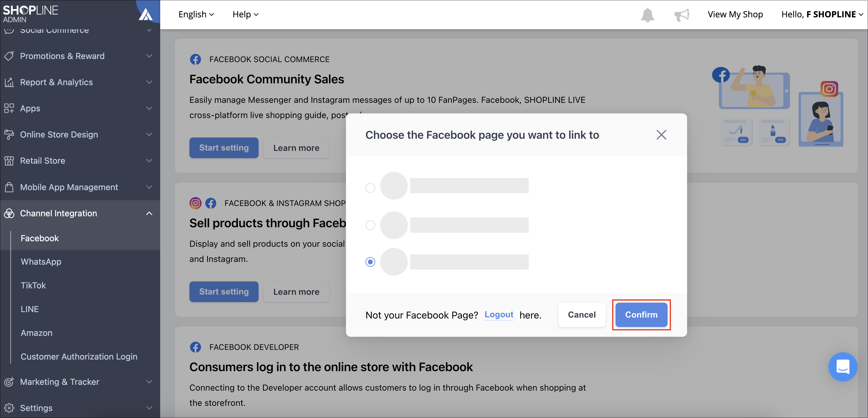The width and height of the screenshot is (868, 418).
Task: Click Start setting under Facebook & Instagram Shop
Action: point(224,292)
